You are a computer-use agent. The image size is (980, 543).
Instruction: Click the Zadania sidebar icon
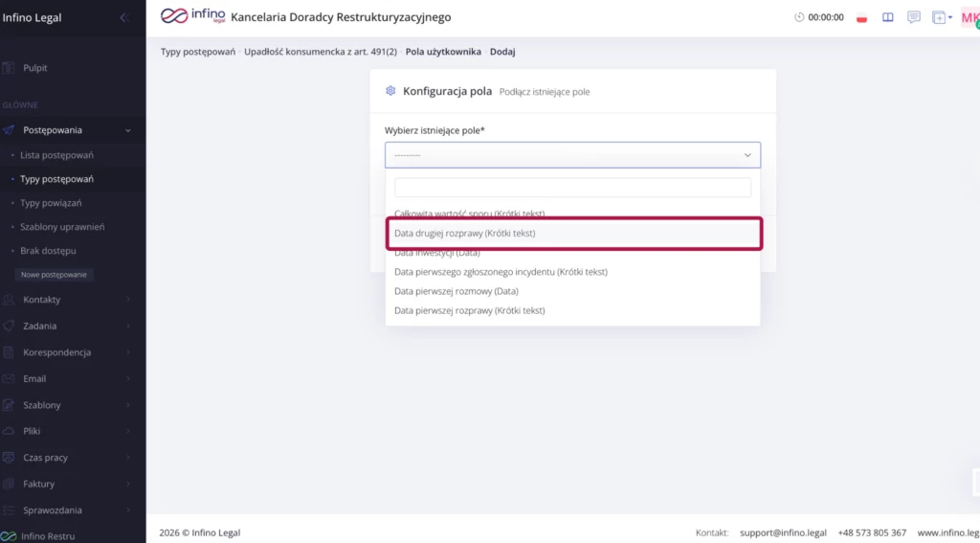8,326
